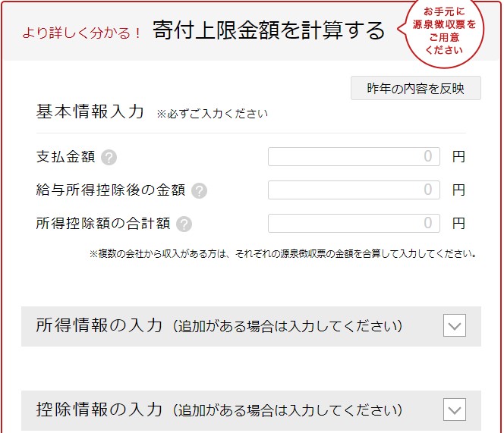Screen dimensions: 504x433
Task: Click the 給与所得控除後の金額 input box
Action: tap(354, 190)
